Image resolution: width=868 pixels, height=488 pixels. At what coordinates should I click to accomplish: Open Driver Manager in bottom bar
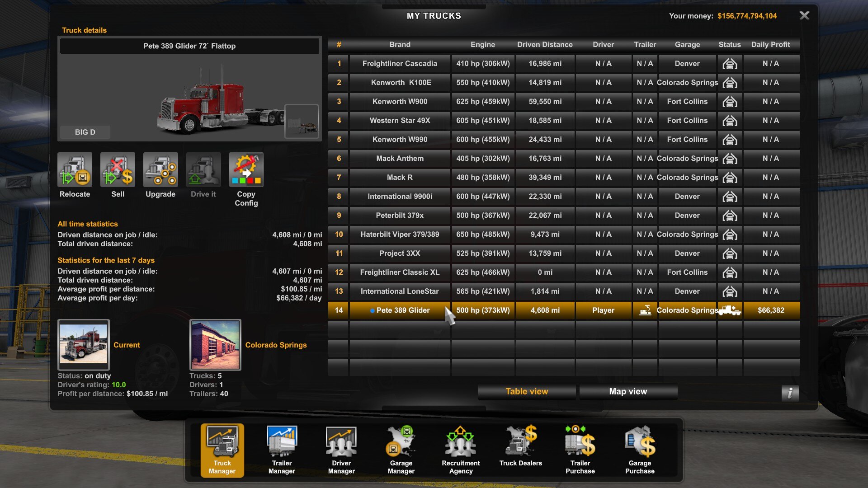pos(341,450)
